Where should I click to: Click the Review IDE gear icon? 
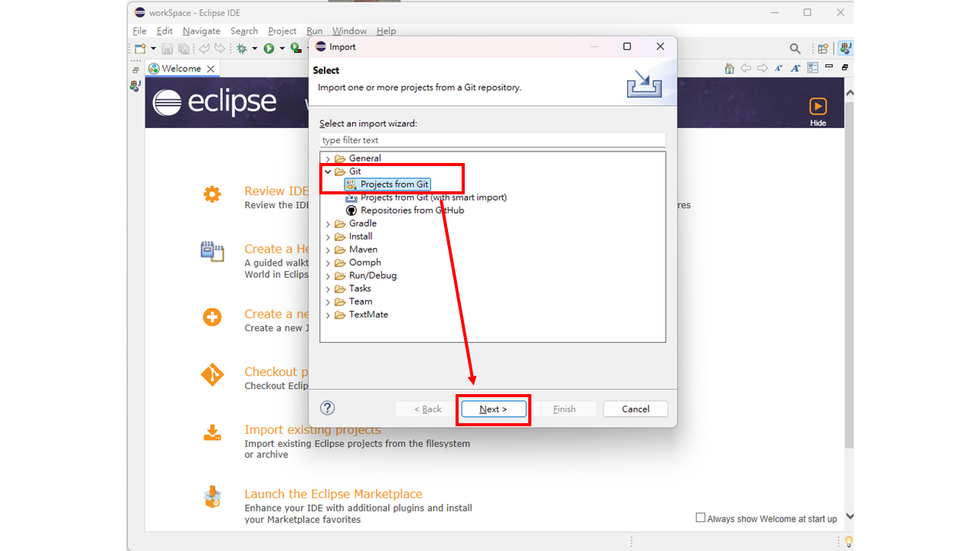pyautogui.click(x=212, y=194)
